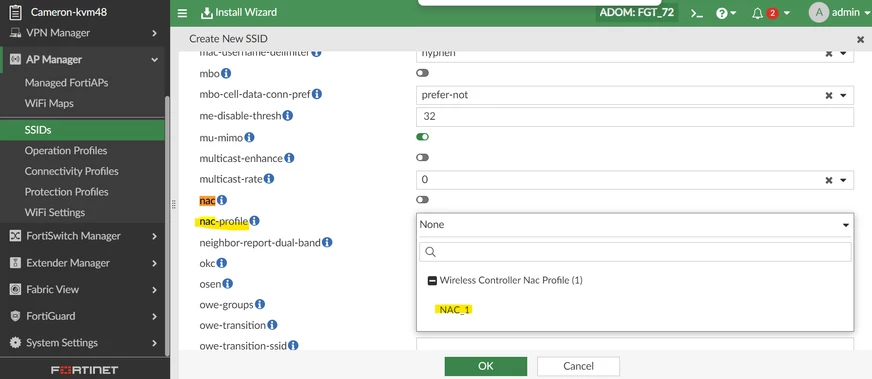Open the help question-mark menu
This screenshot has width=872, height=379.
(x=726, y=13)
